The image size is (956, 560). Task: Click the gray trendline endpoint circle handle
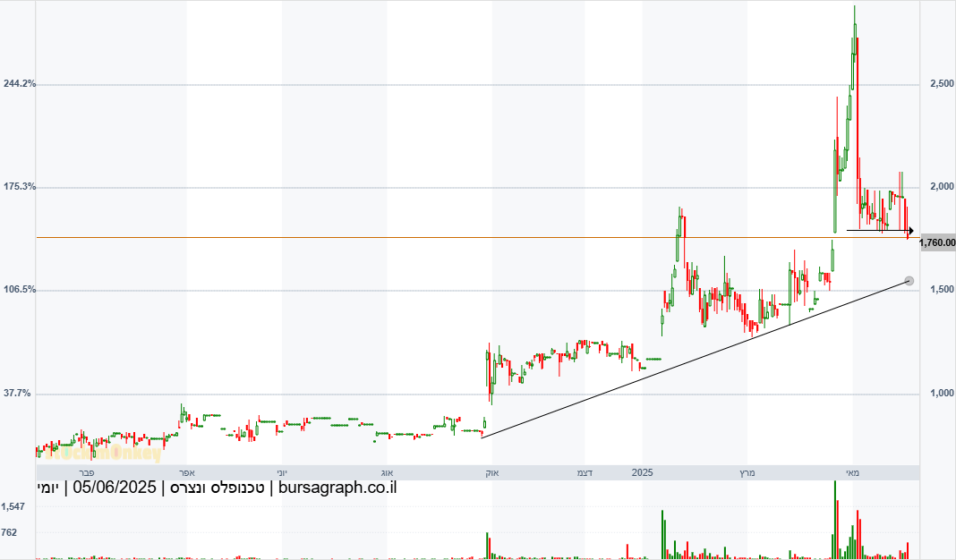(909, 281)
